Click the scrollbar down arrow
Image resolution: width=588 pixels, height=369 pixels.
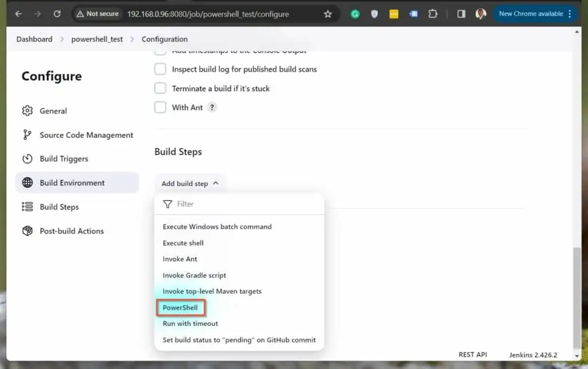pyautogui.click(x=577, y=356)
